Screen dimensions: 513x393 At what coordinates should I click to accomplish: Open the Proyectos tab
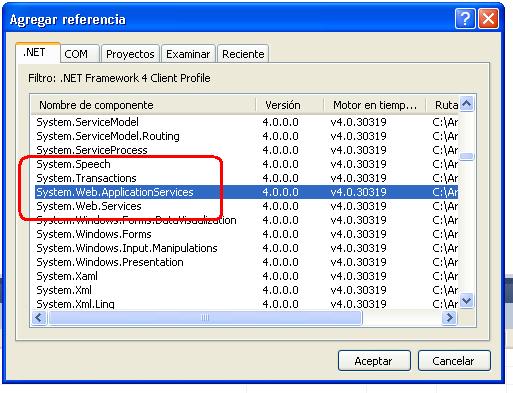[x=130, y=54]
